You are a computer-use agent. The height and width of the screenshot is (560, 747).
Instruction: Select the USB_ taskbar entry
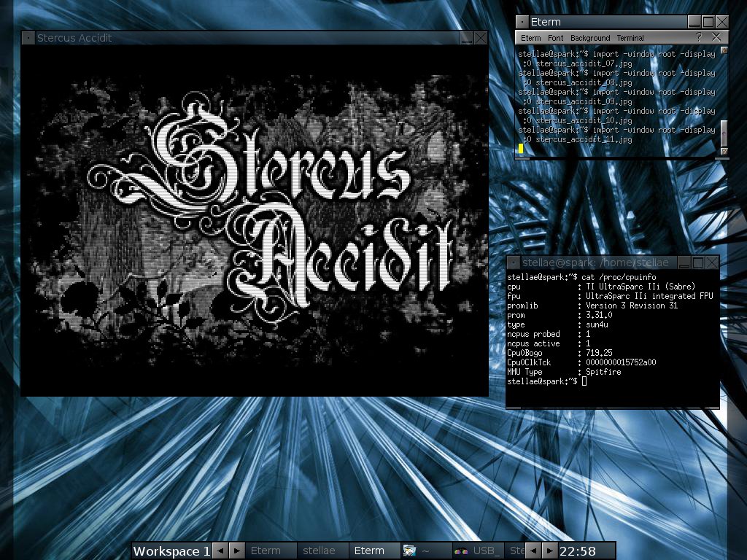478,551
